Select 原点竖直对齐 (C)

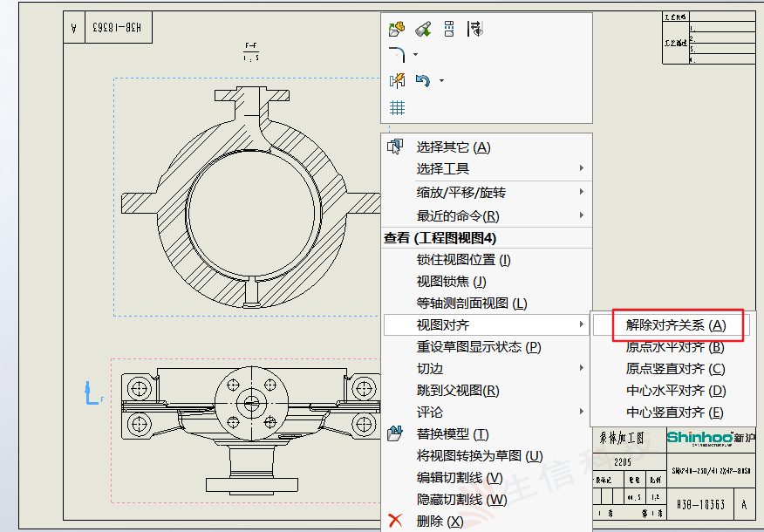(x=672, y=369)
